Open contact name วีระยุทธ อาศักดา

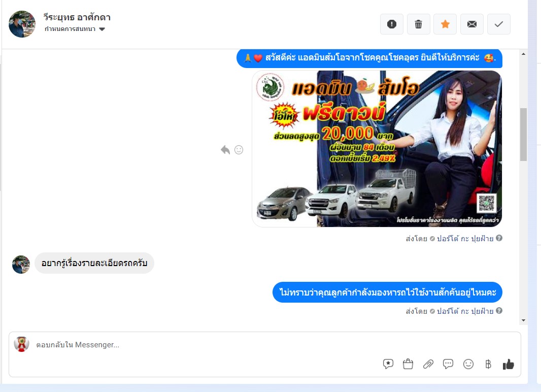77,17
